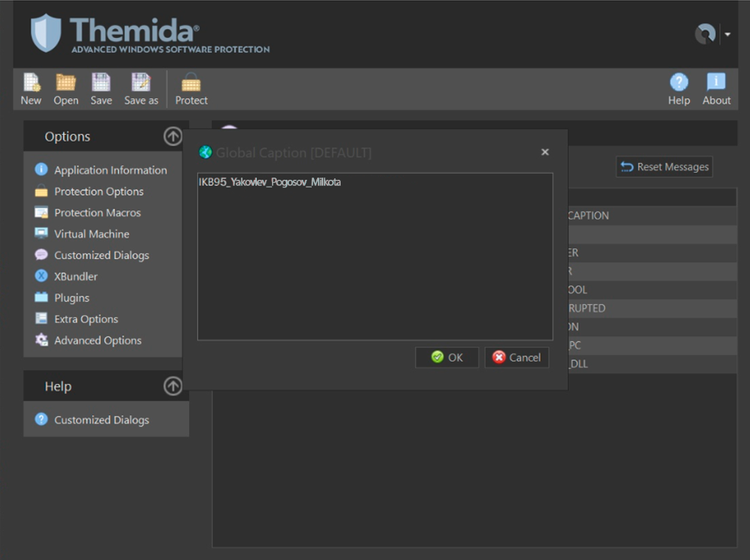Click the Application Information info icon
The width and height of the screenshot is (750, 560).
tap(41, 169)
